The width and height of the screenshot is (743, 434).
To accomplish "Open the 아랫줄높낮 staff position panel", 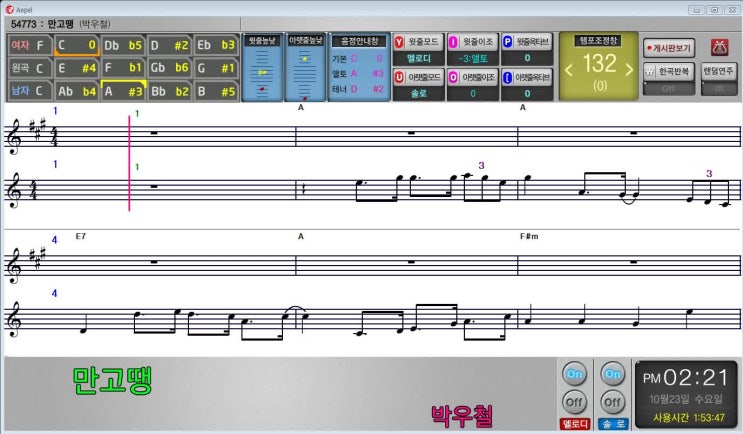I will pos(304,68).
